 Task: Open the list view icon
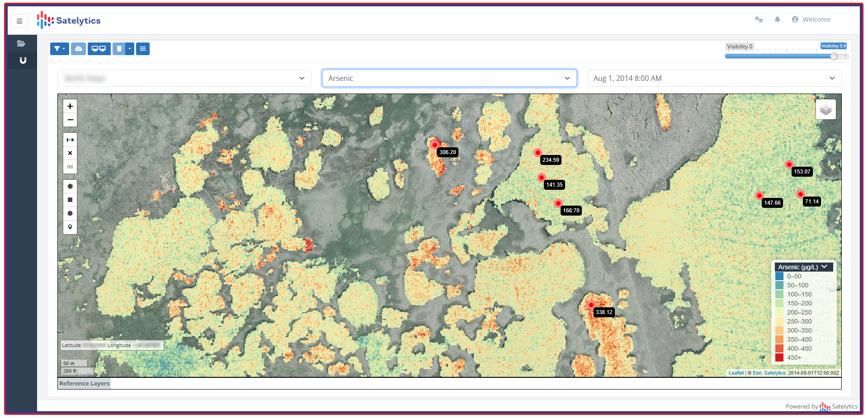tap(143, 49)
